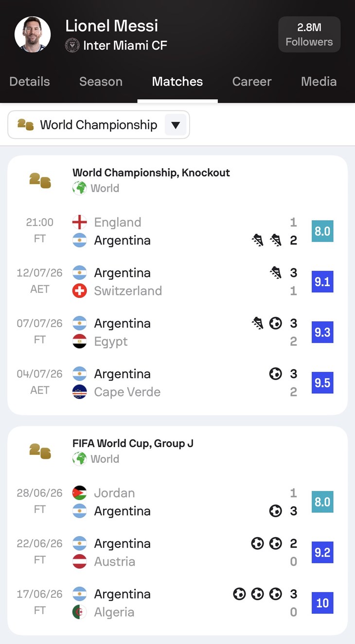Open the Career tab
Viewport: 355px width, 644px height.
pos(252,81)
